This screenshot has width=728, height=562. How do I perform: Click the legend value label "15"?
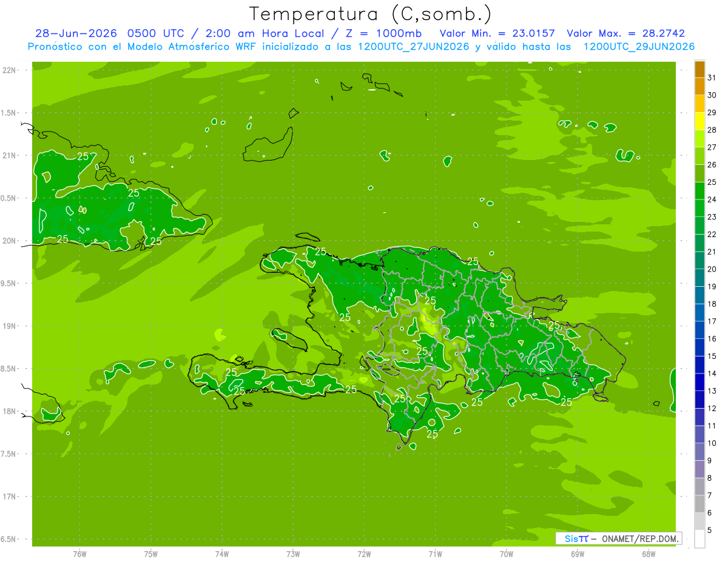coord(712,356)
